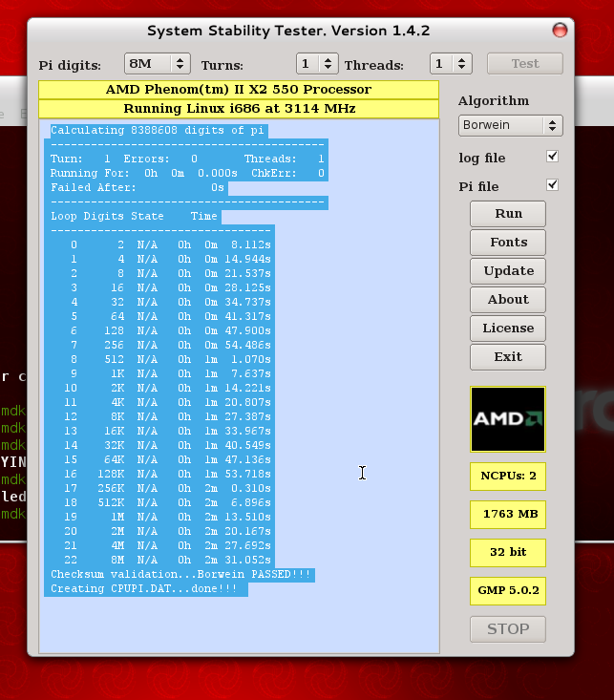Click the loop 2 row with 21.537s
The width and height of the screenshot is (614, 700).
coord(159,274)
